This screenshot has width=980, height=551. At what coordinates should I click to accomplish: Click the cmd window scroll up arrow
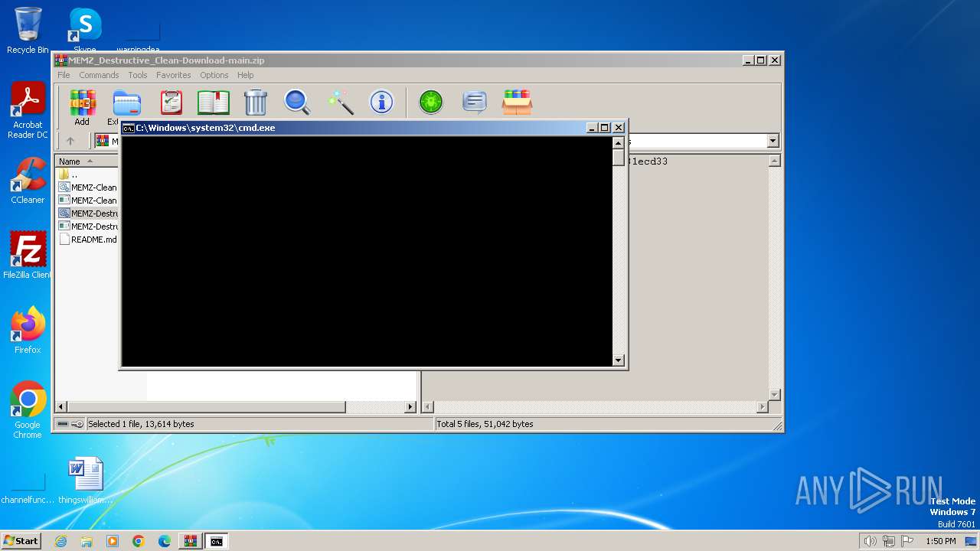coord(619,142)
